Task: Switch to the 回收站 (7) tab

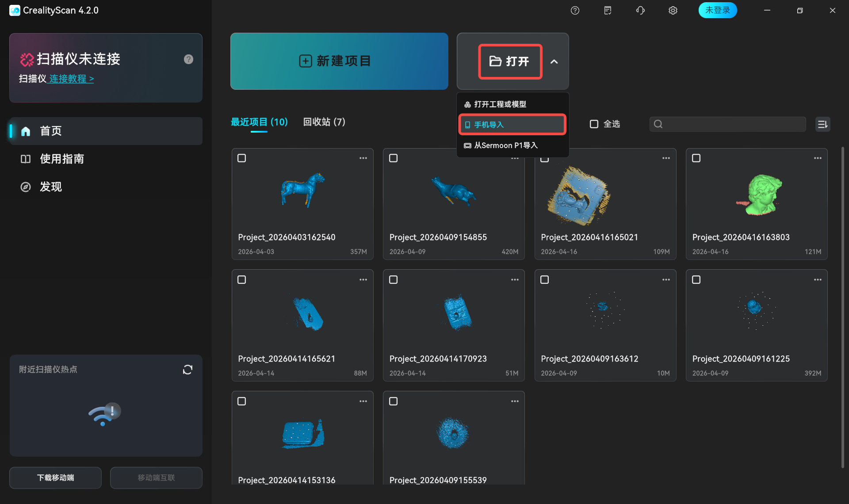Action: (x=324, y=122)
